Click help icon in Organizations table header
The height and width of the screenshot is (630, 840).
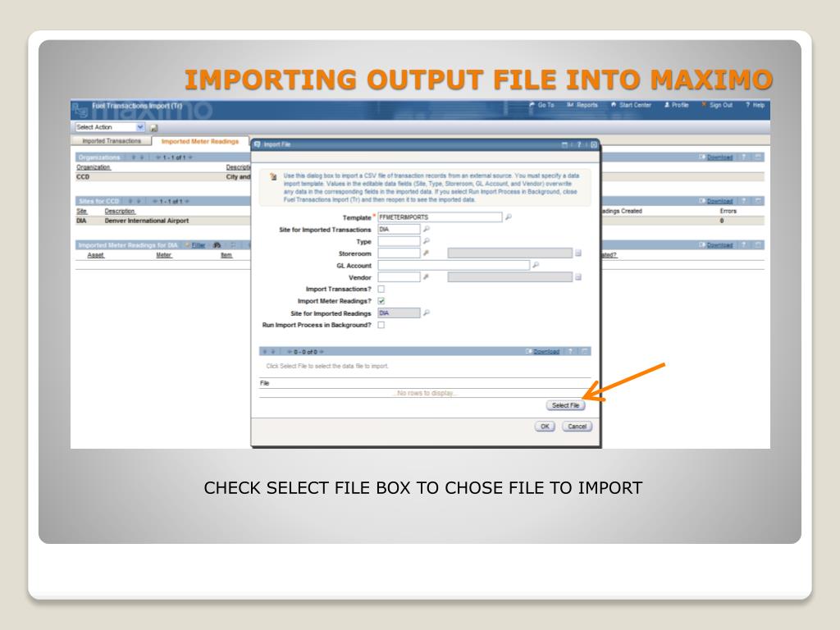point(744,157)
